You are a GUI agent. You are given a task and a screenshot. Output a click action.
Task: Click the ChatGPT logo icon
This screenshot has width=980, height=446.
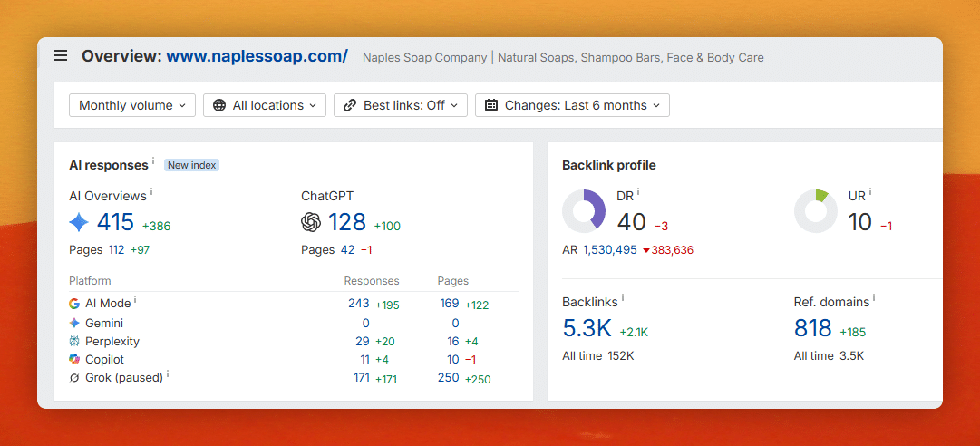click(311, 222)
